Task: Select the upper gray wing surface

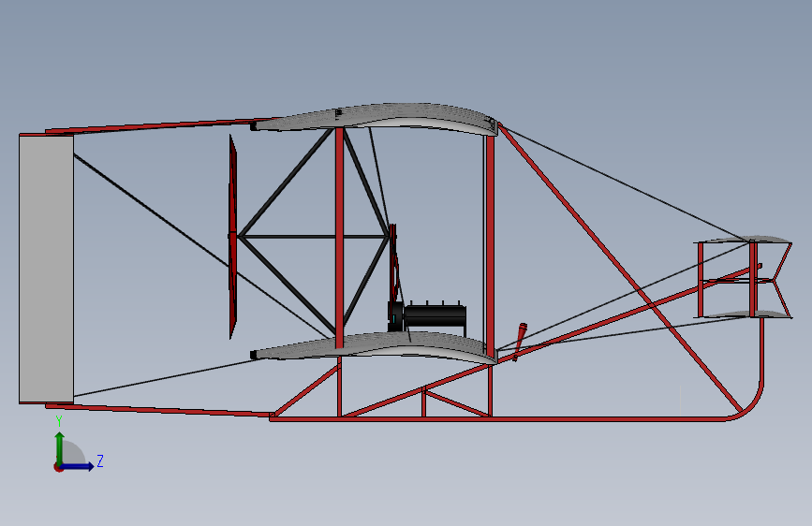Action: click(376, 118)
